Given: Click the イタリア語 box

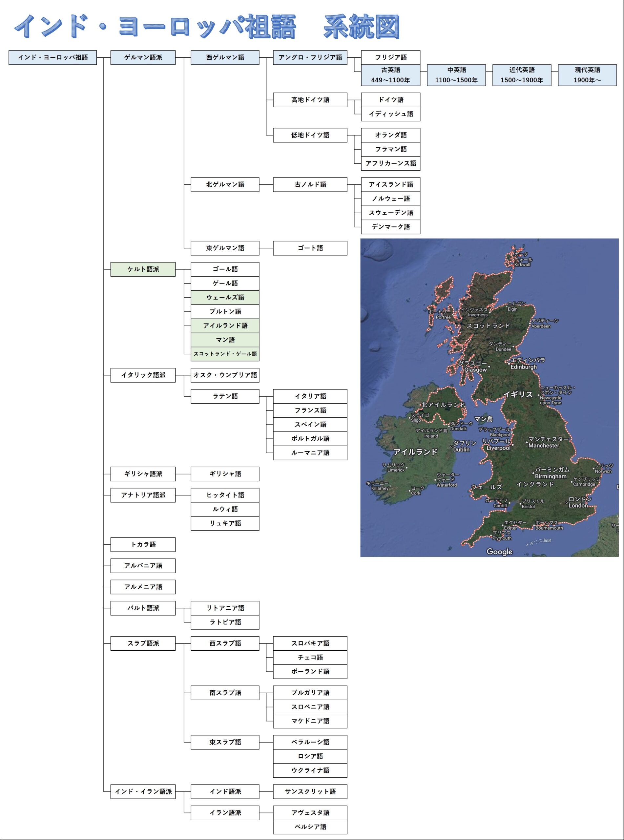Looking at the screenshot, I should 310,396.
